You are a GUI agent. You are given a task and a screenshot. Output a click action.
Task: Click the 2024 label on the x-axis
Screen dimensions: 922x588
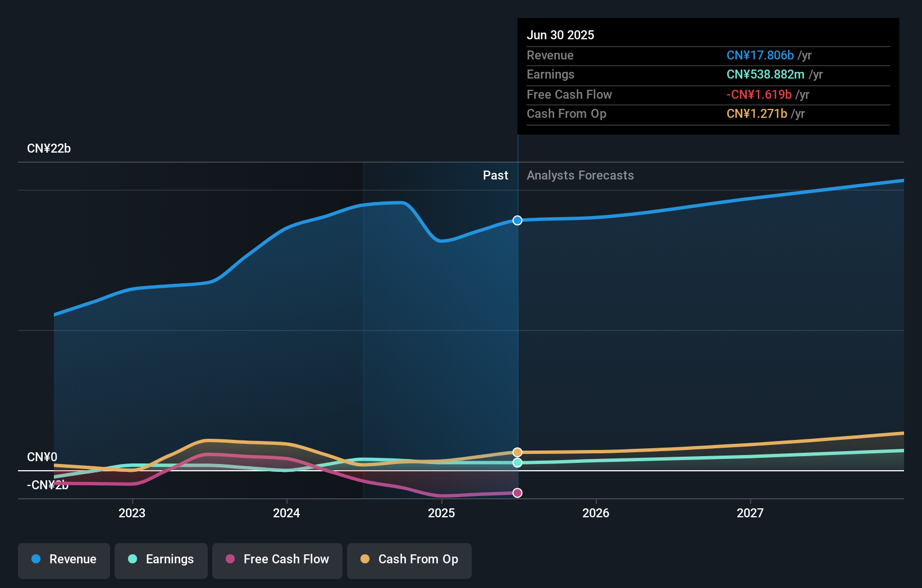click(286, 512)
